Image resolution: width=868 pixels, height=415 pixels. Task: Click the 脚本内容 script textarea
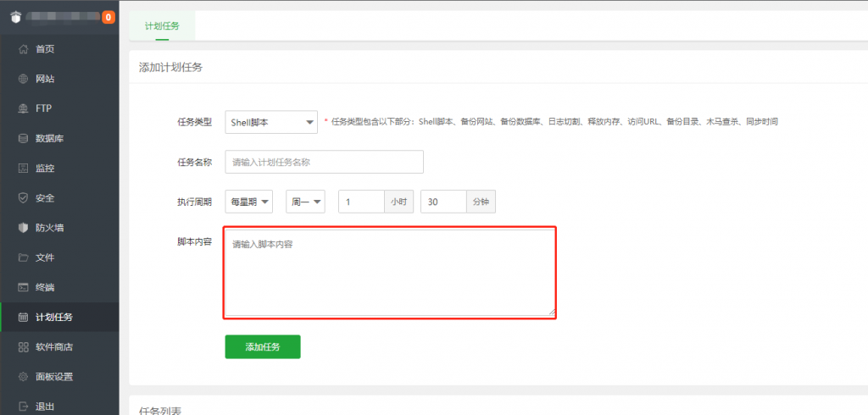tap(390, 273)
